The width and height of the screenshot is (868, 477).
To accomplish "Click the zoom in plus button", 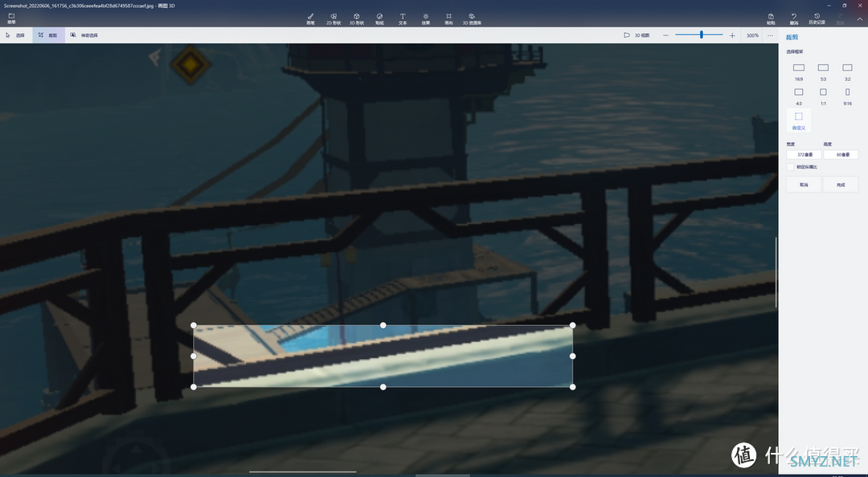I will click(732, 35).
